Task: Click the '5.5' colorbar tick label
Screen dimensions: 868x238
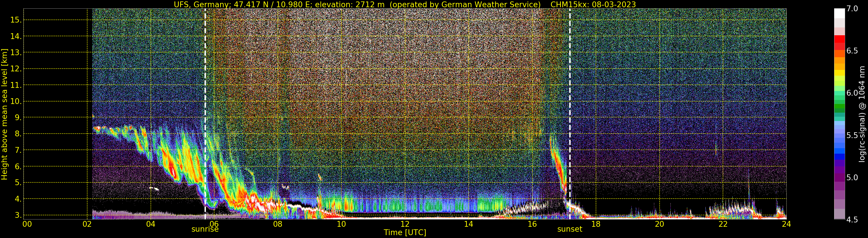Action: [x=852, y=135]
